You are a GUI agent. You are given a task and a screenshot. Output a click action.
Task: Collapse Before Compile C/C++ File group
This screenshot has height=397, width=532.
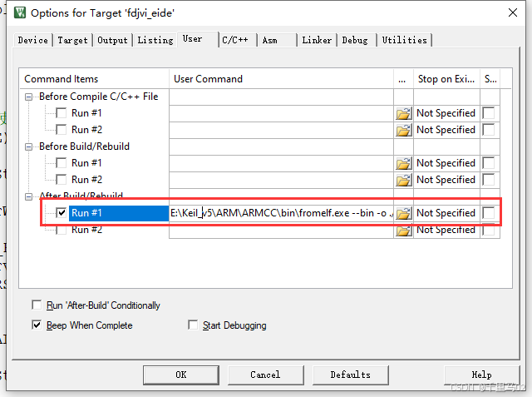[x=28, y=97]
